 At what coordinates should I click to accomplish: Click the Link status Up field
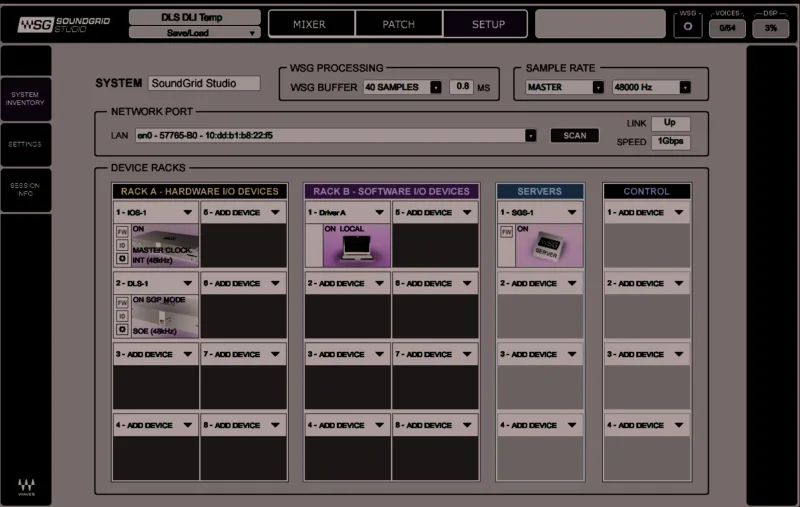pos(670,123)
